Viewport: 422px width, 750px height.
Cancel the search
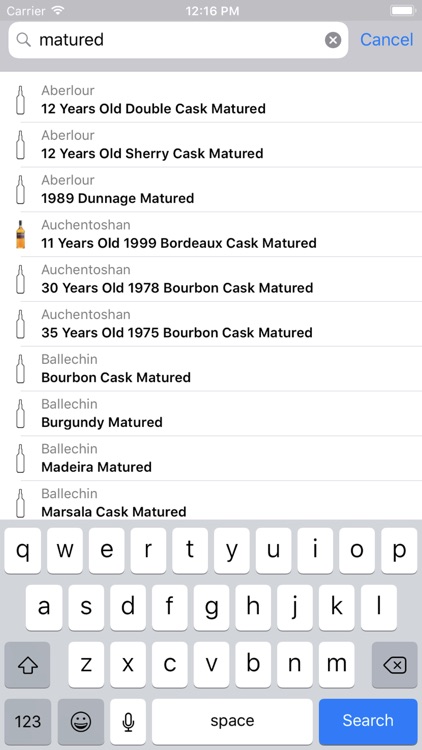(387, 40)
